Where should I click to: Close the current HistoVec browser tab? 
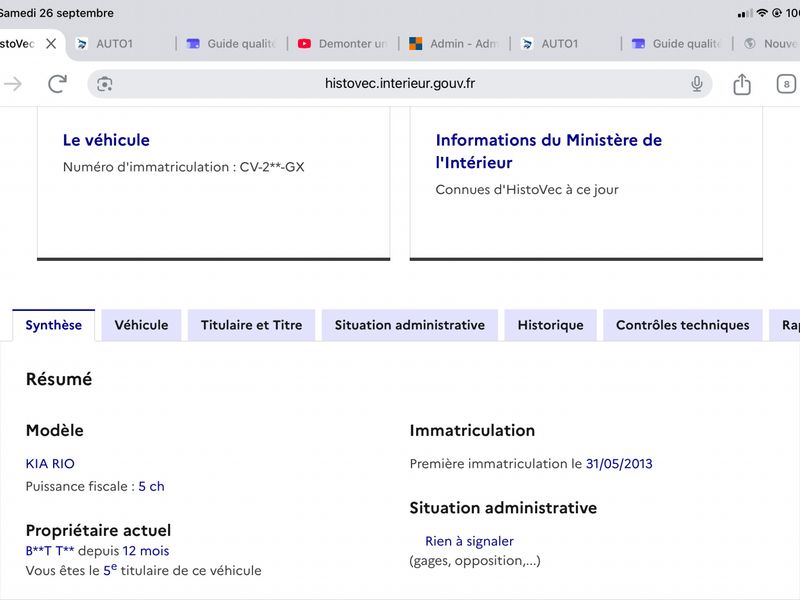tap(51, 44)
